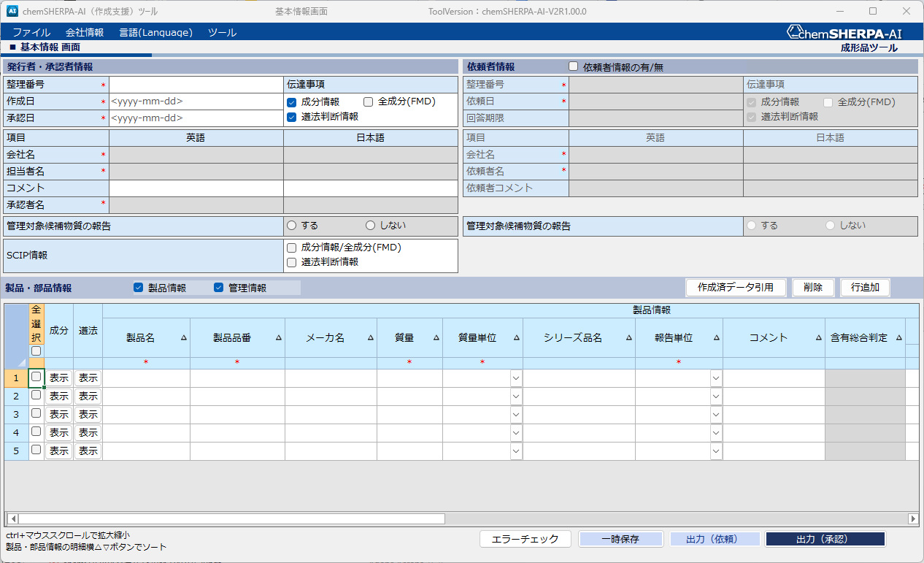Select the しない radio for issuer 管理対象候補物質
This screenshot has width=924, height=563.
(x=370, y=226)
